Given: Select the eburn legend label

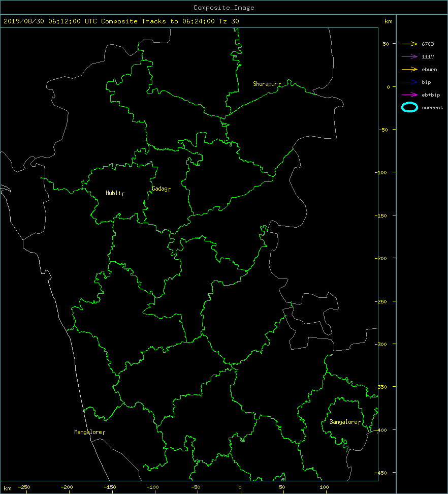Looking at the screenshot, I should pos(429,69).
